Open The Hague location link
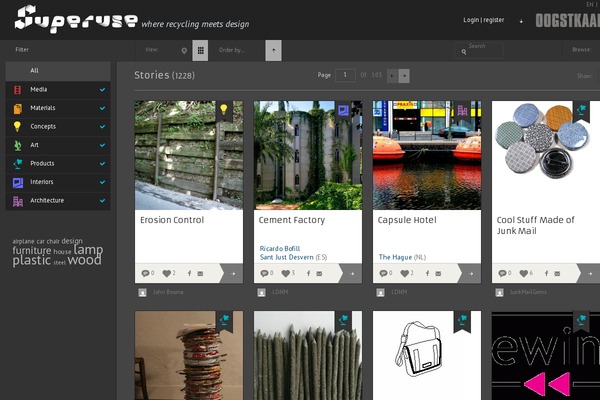This screenshot has height=400, width=600. pyautogui.click(x=395, y=257)
